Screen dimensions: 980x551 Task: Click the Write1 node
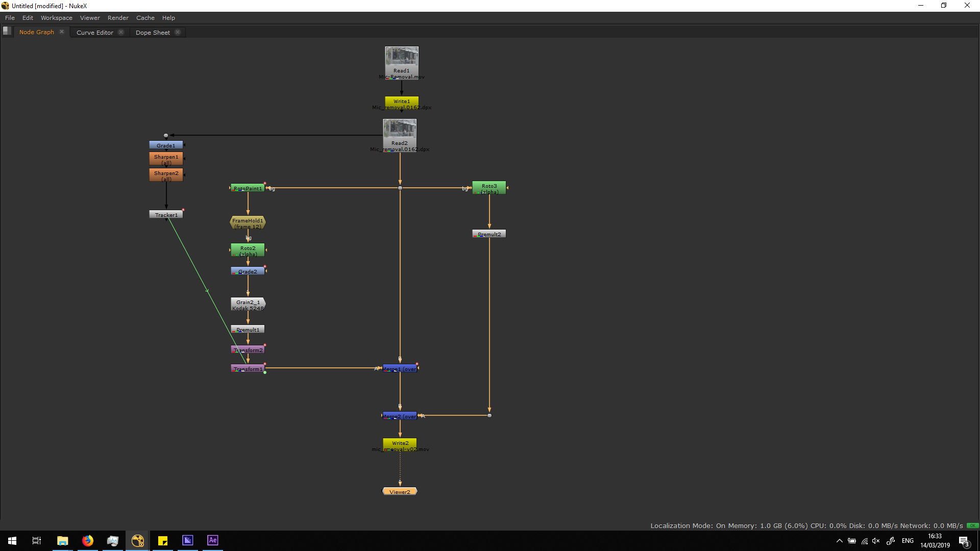point(401,101)
